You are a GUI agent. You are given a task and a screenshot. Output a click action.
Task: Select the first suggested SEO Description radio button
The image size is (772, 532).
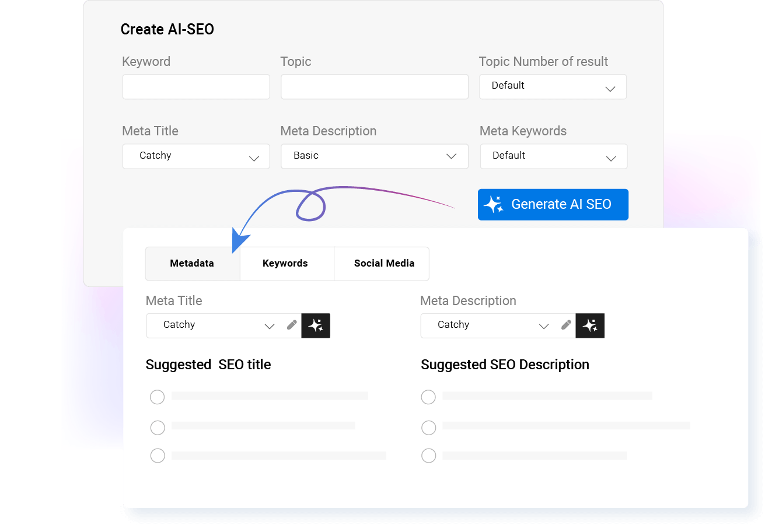click(x=428, y=397)
